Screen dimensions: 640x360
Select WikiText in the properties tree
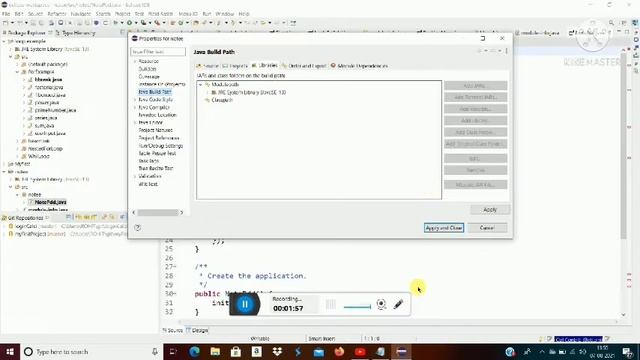[x=148, y=184]
